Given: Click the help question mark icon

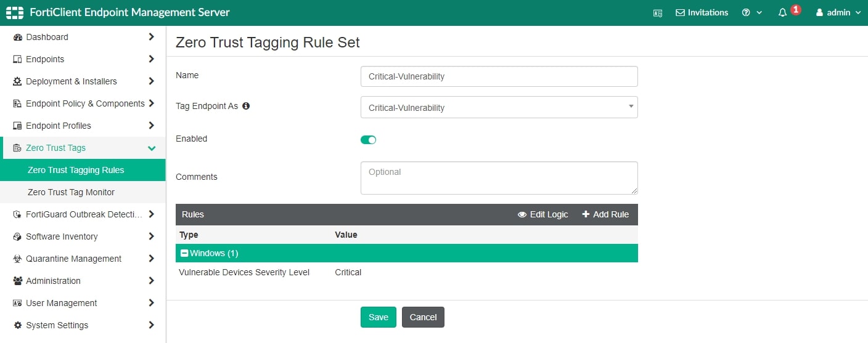Looking at the screenshot, I should tap(746, 12).
